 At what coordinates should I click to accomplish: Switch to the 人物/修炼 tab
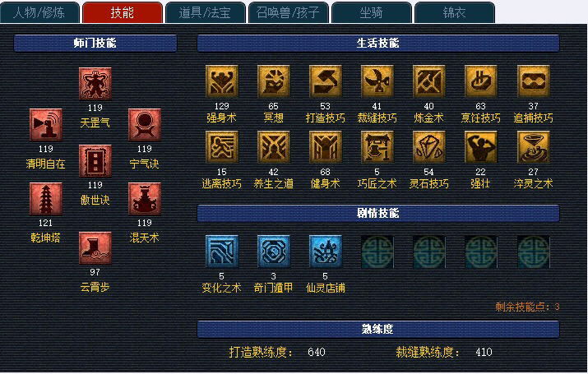(39, 13)
